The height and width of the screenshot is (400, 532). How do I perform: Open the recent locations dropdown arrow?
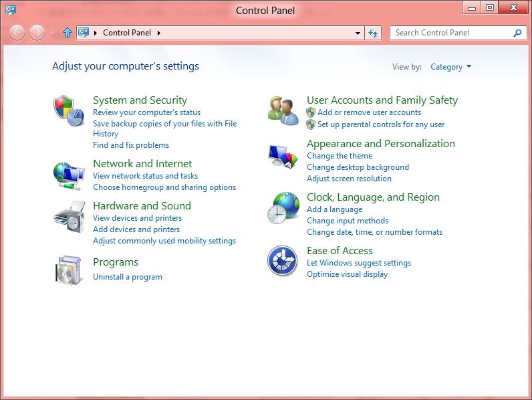(53, 33)
